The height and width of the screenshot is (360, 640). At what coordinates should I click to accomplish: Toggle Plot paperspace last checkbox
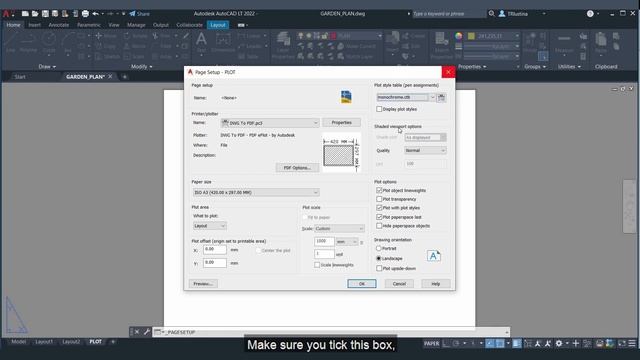pos(379,217)
